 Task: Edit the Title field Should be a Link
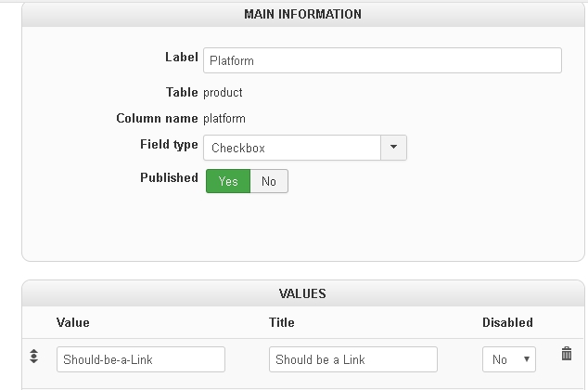pos(353,359)
